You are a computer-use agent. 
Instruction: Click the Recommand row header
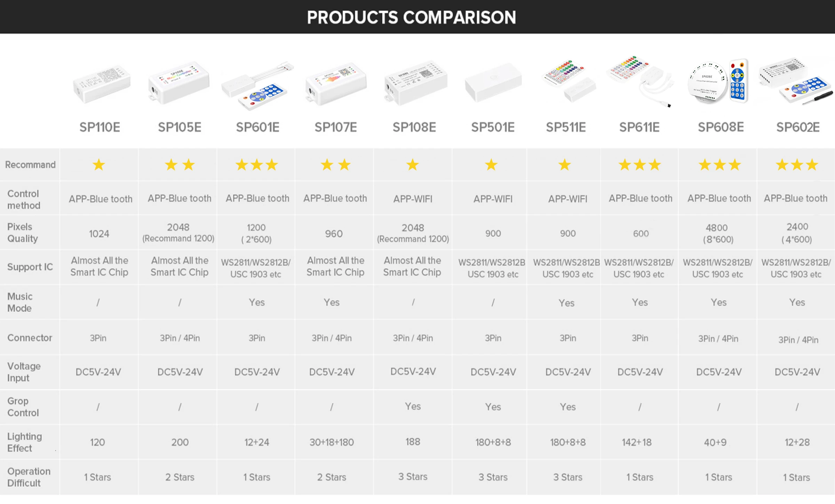coord(30,165)
